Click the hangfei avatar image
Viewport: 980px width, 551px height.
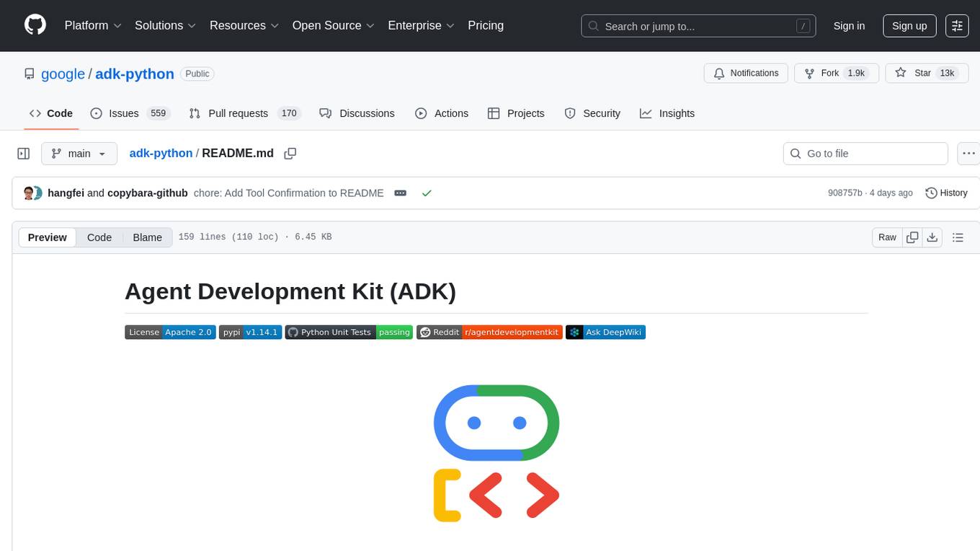coord(29,193)
